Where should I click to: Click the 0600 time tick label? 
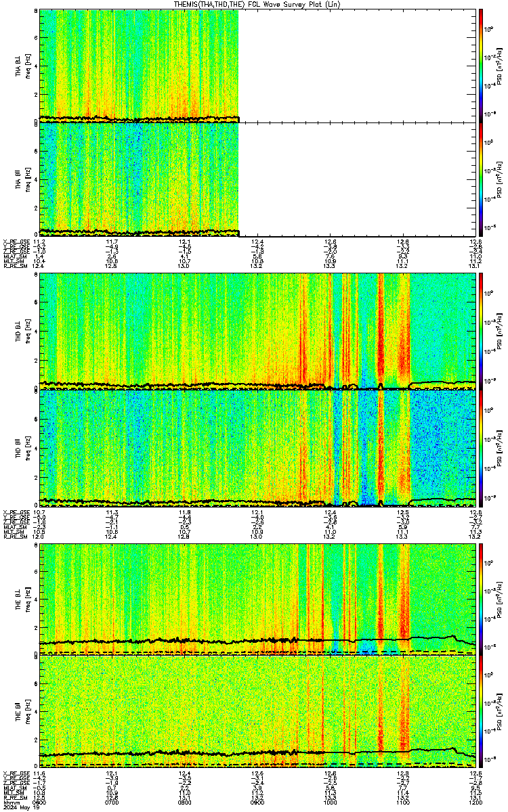coord(39,802)
